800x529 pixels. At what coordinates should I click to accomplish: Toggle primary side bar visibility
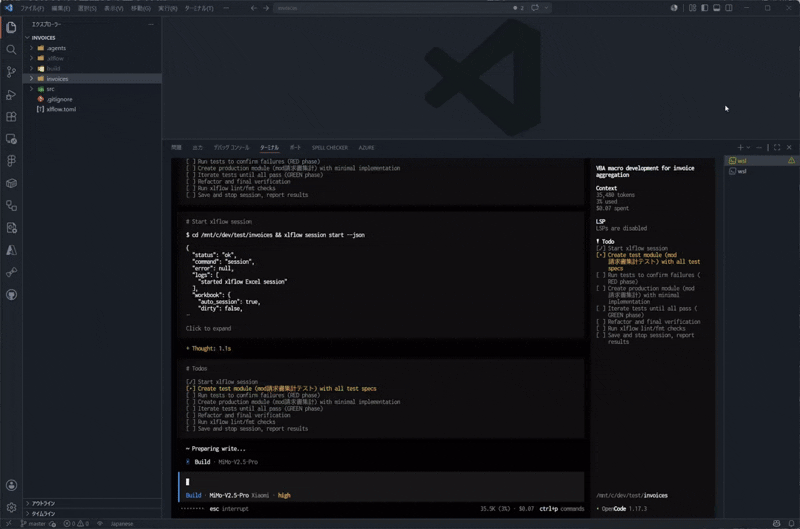click(705, 8)
